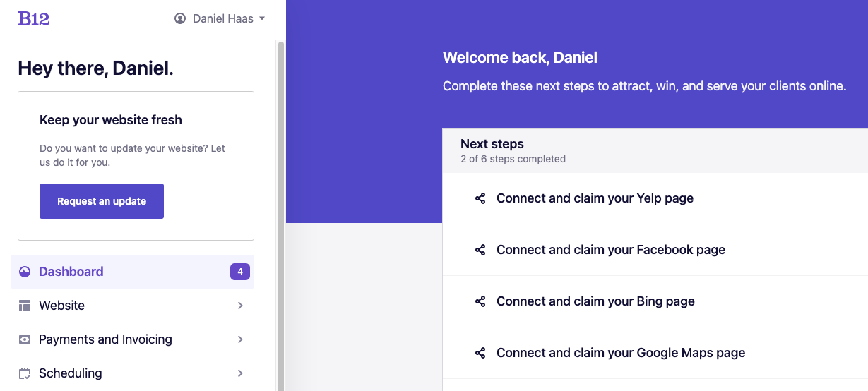Open Connect and claim your Yelp page
The image size is (868, 391).
[595, 198]
